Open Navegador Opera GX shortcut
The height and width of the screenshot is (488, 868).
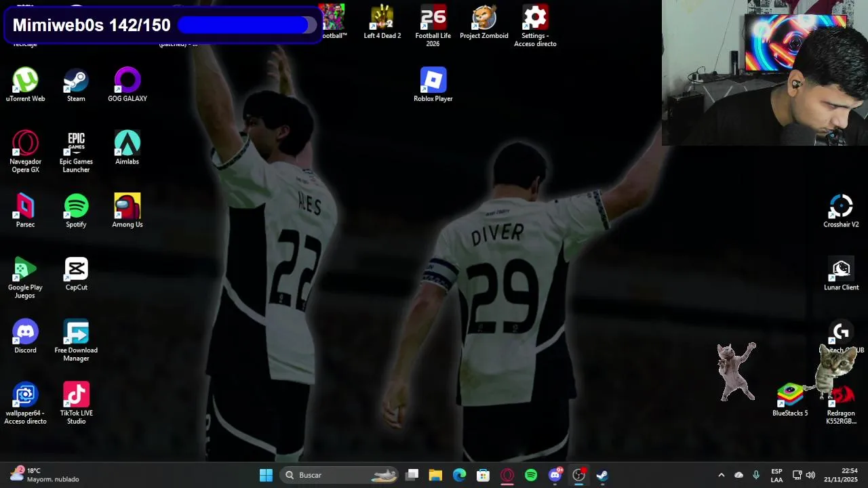tap(25, 152)
